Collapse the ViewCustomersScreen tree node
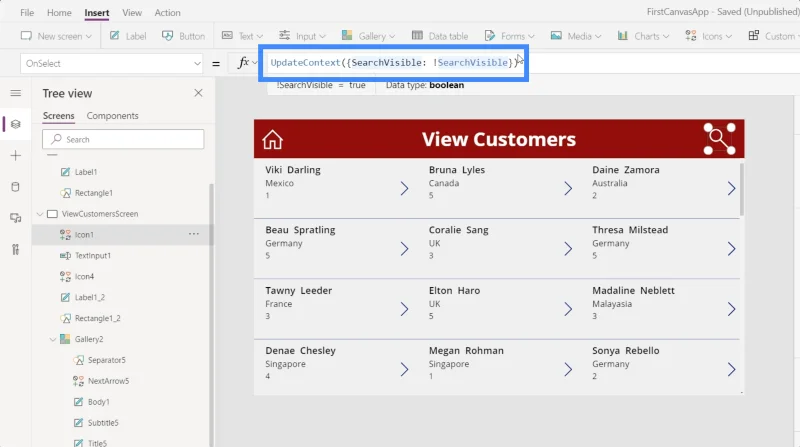 40,214
